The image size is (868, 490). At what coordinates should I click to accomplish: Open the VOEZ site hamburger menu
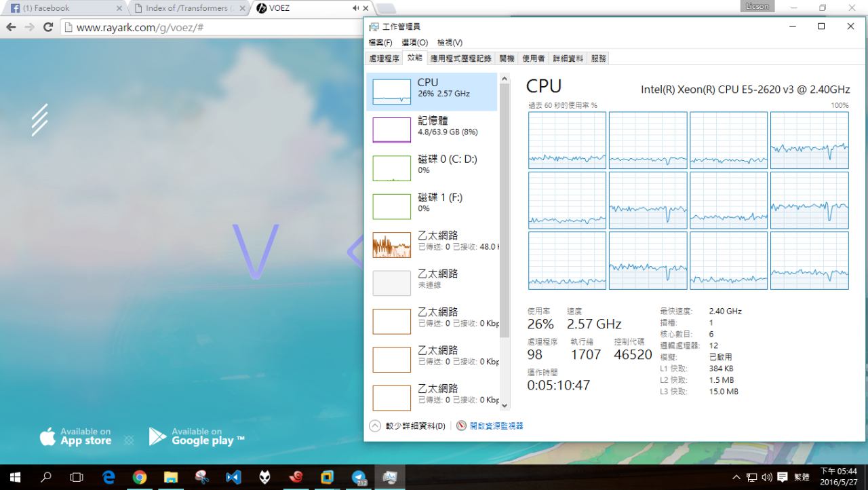coord(39,119)
